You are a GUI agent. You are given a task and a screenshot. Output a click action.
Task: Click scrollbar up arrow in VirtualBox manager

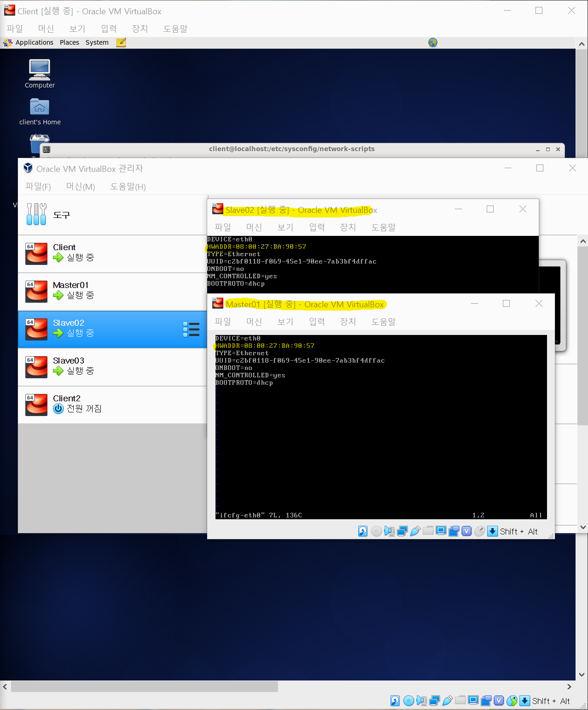coord(583,241)
